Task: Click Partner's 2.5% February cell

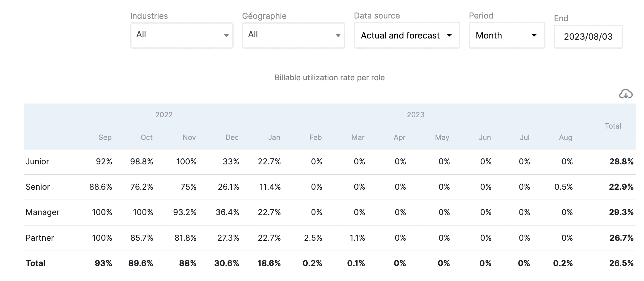Action: [313, 238]
